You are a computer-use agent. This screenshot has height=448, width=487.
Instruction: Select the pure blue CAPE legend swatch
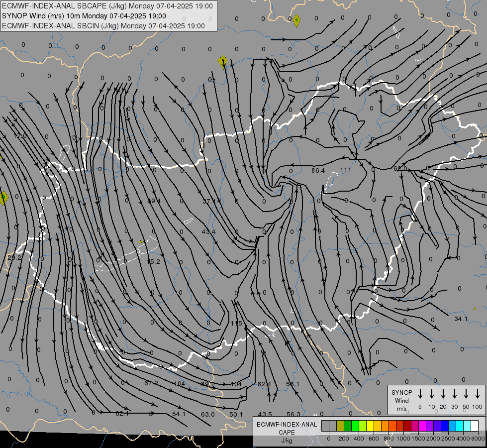coord(444,426)
